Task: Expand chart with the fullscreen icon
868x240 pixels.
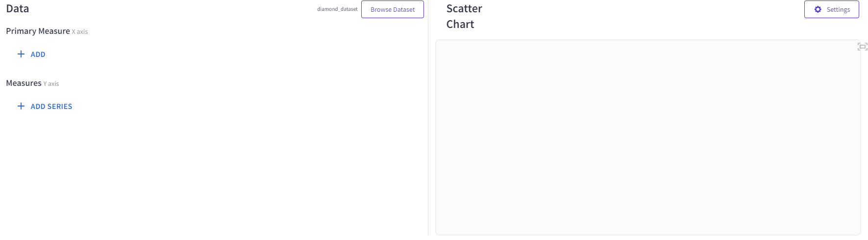Action: tap(862, 47)
